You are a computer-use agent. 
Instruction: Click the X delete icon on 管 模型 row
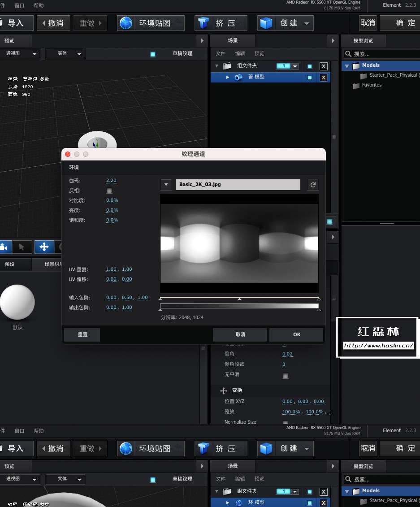click(323, 77)
